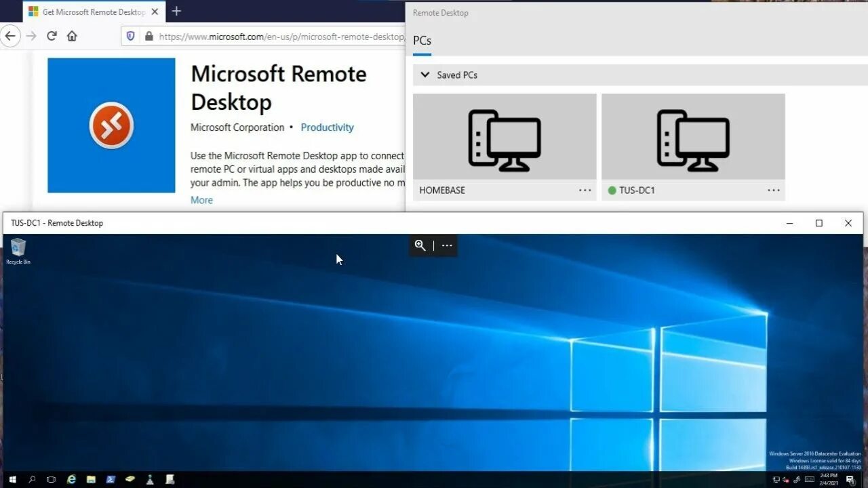Go forward in the browser
This screenshot has width=868, height=488.
tap(31, 36)
